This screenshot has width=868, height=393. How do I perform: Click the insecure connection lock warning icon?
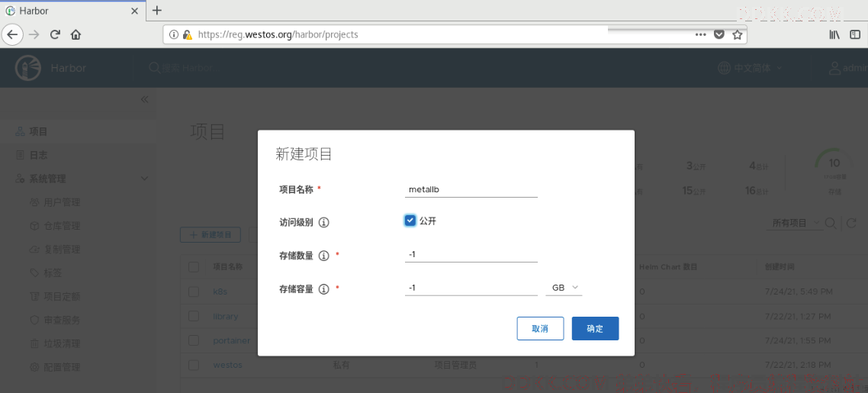(187, 34)
